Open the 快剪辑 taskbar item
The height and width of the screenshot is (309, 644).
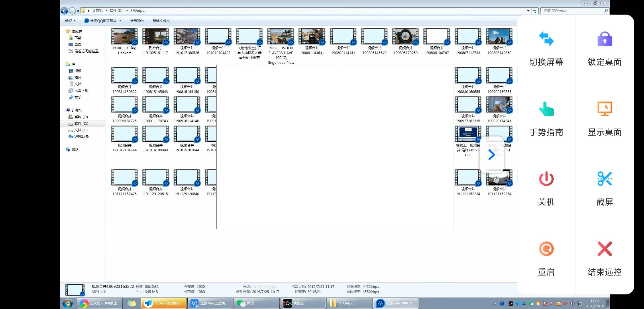coord(303,303)
